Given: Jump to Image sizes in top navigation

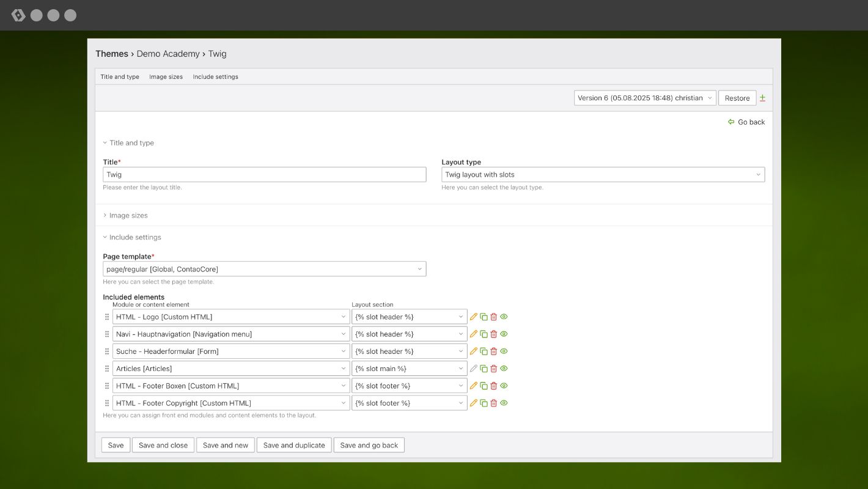Looking at the screenshot, I should (166, 77).
